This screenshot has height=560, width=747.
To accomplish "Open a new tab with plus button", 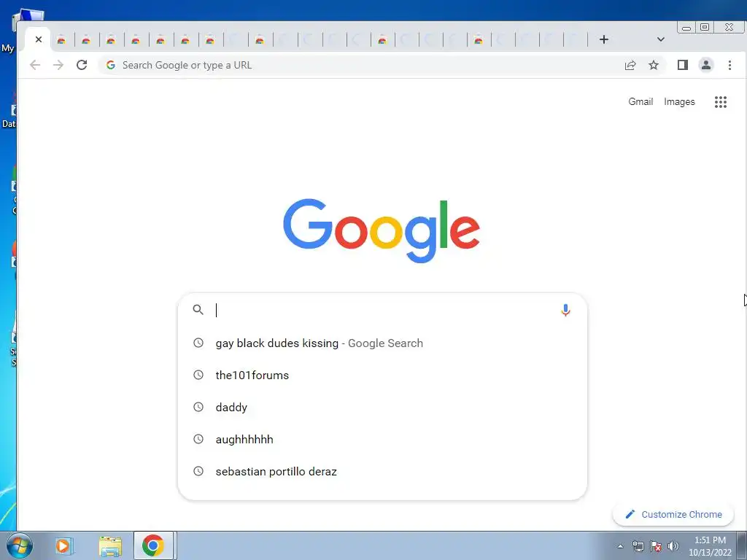I will (603, 39).
